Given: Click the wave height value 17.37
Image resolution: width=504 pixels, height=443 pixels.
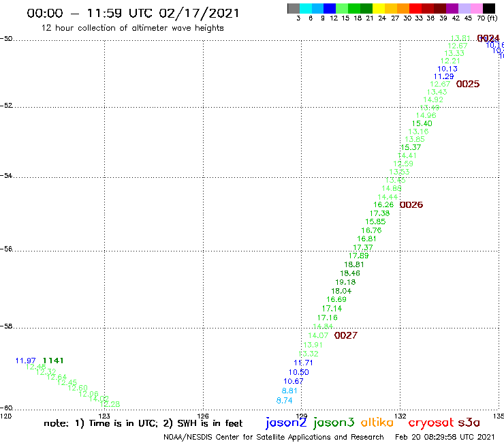Looking at the screenshot, I should pyautogui.click(x=363, y=247).
